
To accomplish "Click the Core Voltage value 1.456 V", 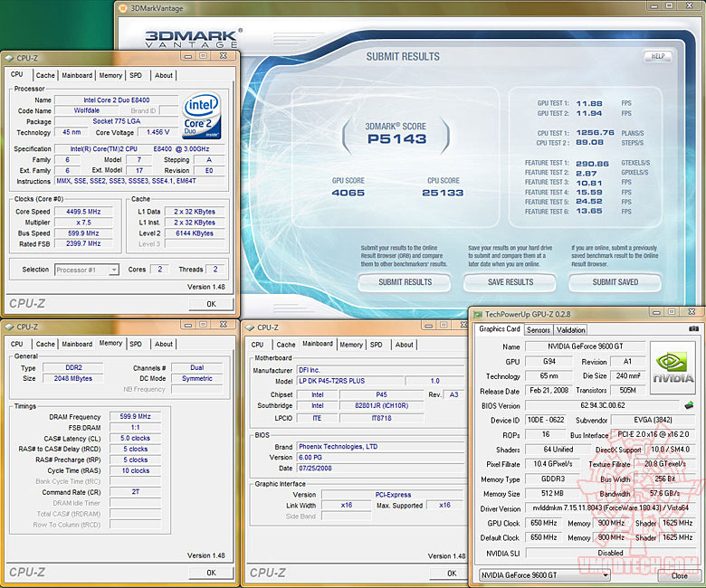I will coord(157,132).
